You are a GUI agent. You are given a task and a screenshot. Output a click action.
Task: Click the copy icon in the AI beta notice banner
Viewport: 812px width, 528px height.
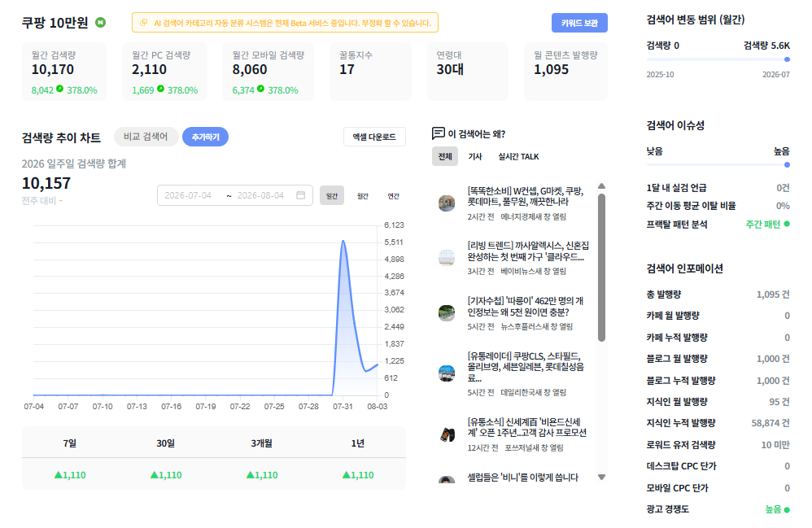(x=143, y=23)
